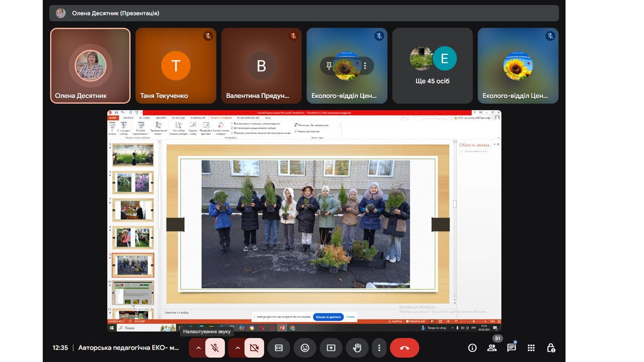Turn on the camera in Meet
This screenshot has height=362, width=644.
coord(254,347)
